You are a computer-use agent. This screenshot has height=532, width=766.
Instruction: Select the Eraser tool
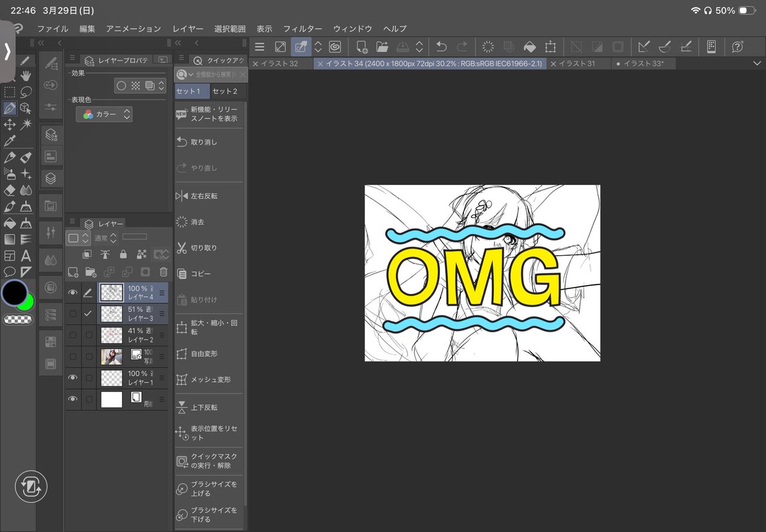coord(9,190)
